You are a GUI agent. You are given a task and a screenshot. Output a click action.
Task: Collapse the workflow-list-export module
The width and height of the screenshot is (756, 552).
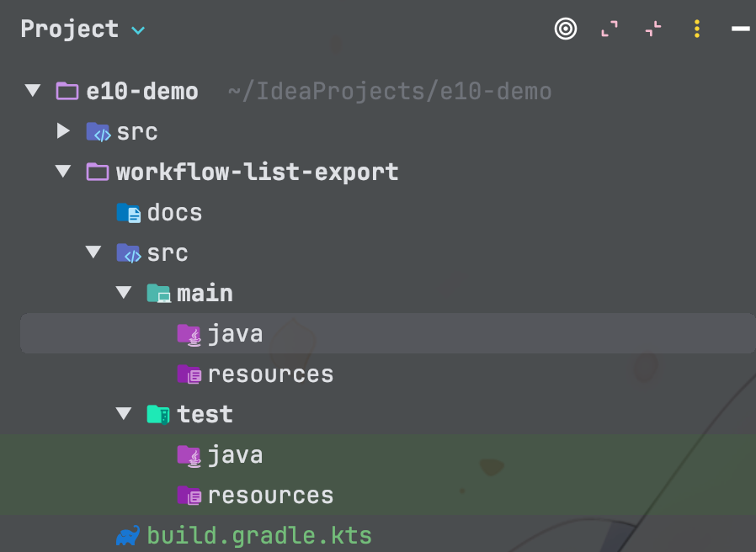pos(63,172)
